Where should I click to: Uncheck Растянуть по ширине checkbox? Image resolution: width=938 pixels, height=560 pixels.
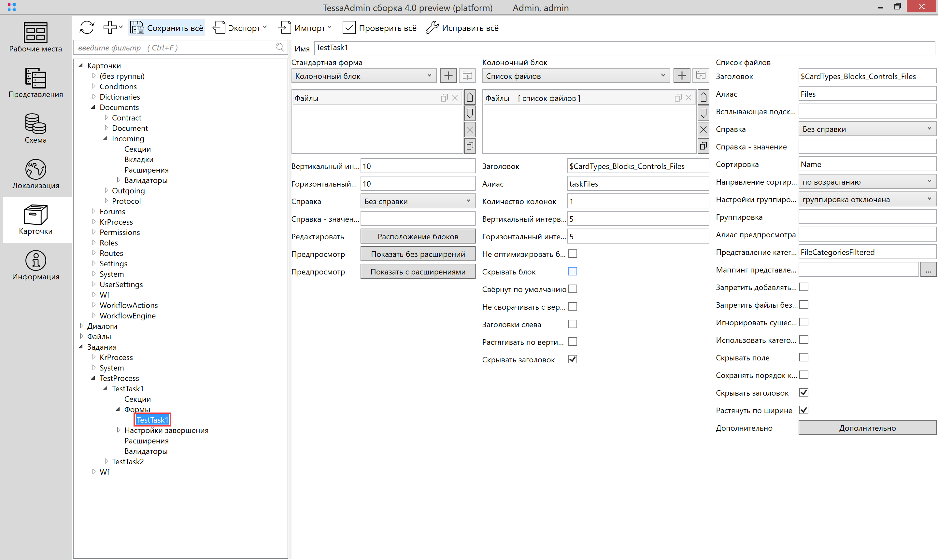tap(803, 410)
